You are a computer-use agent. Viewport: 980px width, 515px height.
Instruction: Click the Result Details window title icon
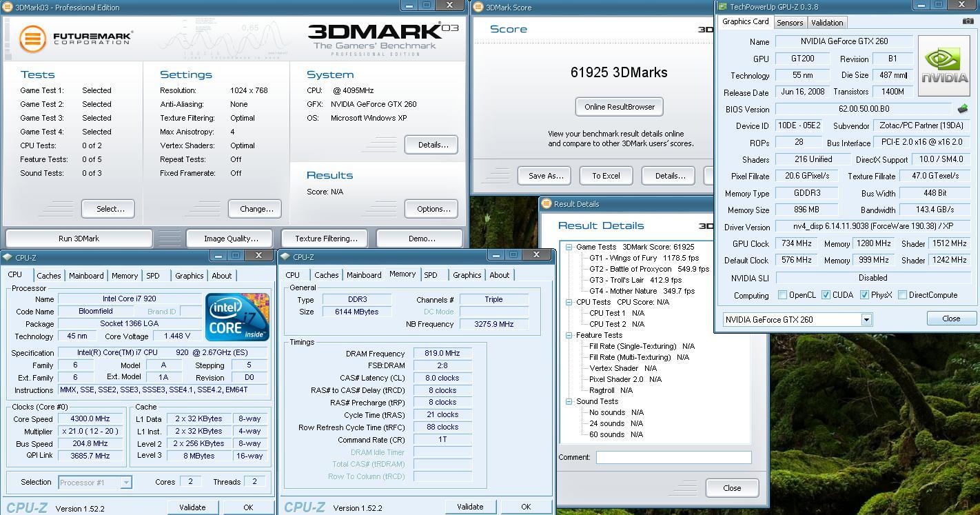547,204
